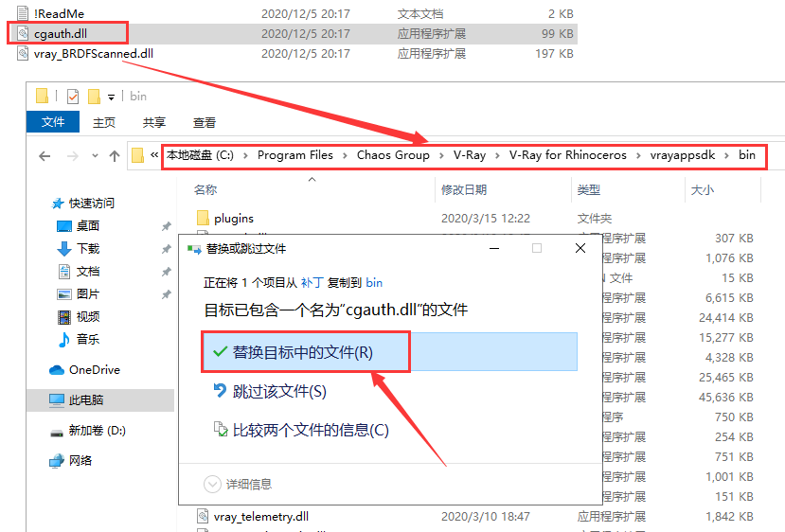Expand hidden path segments with the « chevron
Image resolution: width=785 pixels, height=532 pixels.
(x=153, y=155)
